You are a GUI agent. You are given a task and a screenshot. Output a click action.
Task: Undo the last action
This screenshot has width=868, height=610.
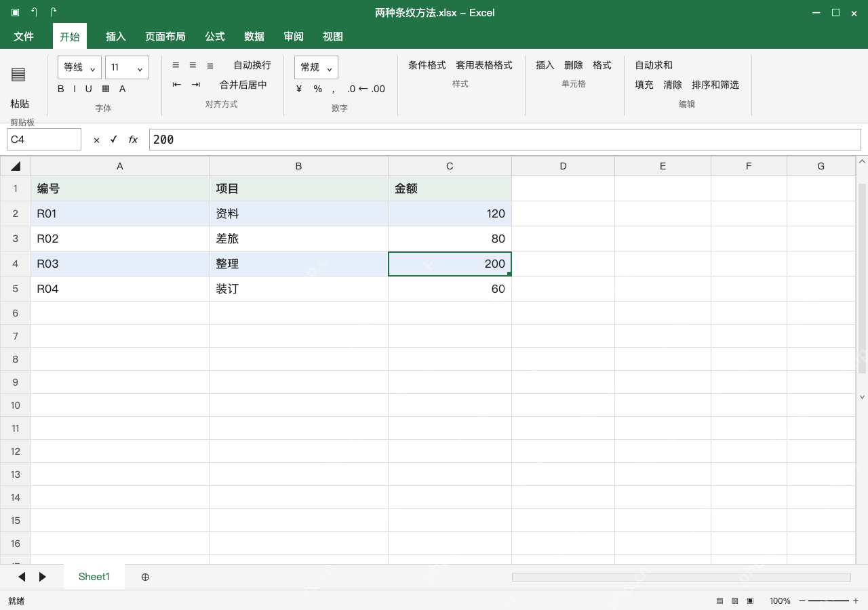tap(34, 12)
